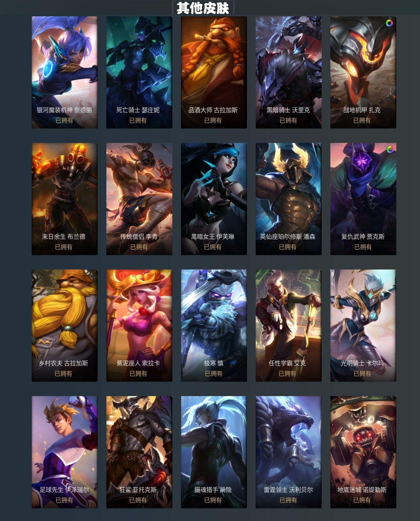420x521 pixels.
Task: Select the 英仙座珀尔修斯 潘森 skin card
Action: [x=289, y=199]
